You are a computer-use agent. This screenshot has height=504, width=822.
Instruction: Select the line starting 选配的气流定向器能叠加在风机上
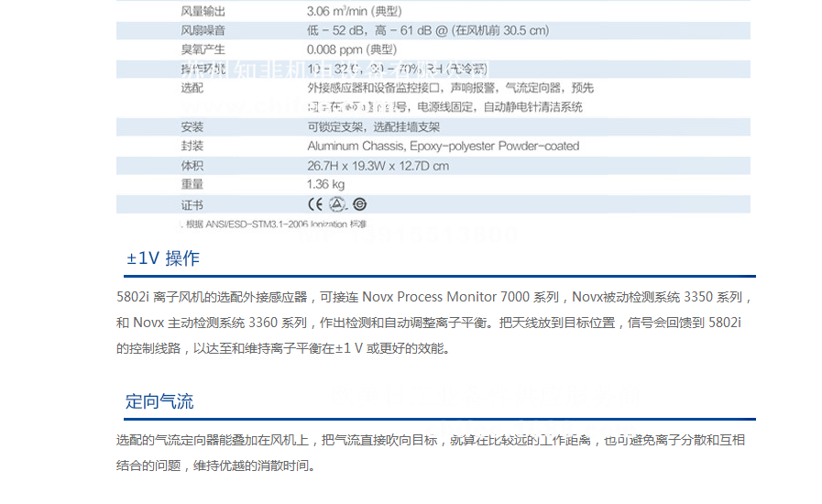coord(431,440)
